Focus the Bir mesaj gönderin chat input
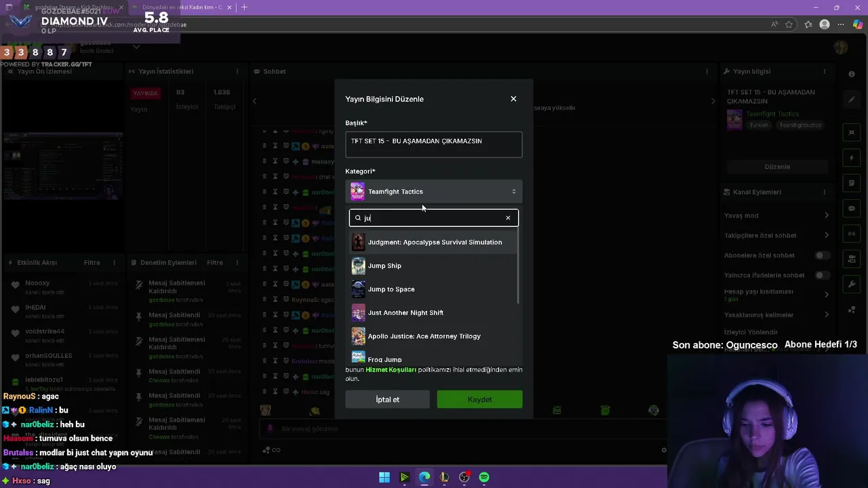Screen dimensions: 868x488 pos(461,428)
